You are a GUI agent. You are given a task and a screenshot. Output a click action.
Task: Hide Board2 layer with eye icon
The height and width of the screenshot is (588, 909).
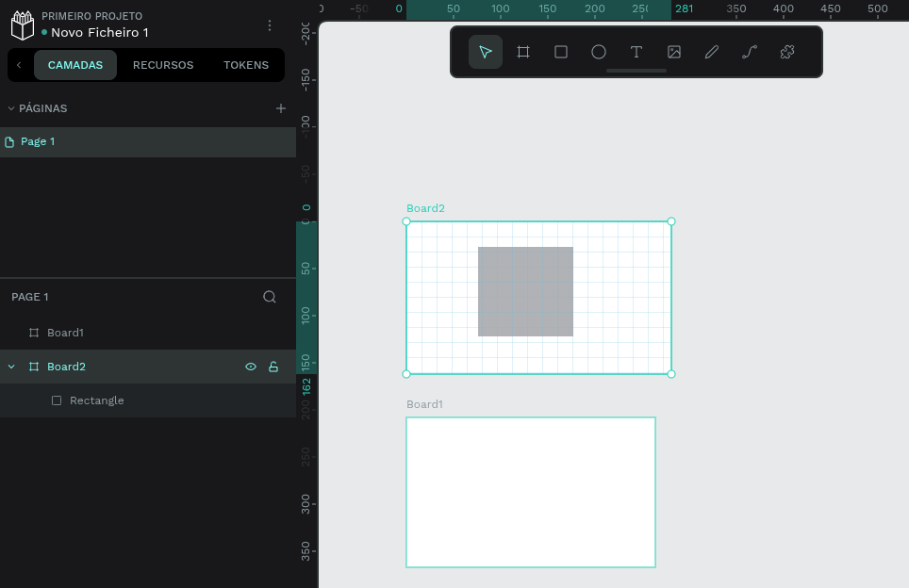tap(251, 367)
